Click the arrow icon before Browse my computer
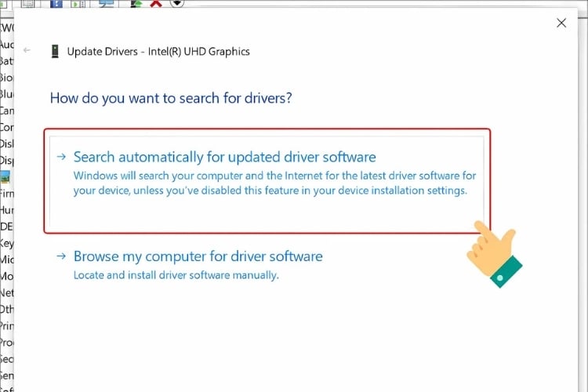Screen dimensions: 588x392 62,257
